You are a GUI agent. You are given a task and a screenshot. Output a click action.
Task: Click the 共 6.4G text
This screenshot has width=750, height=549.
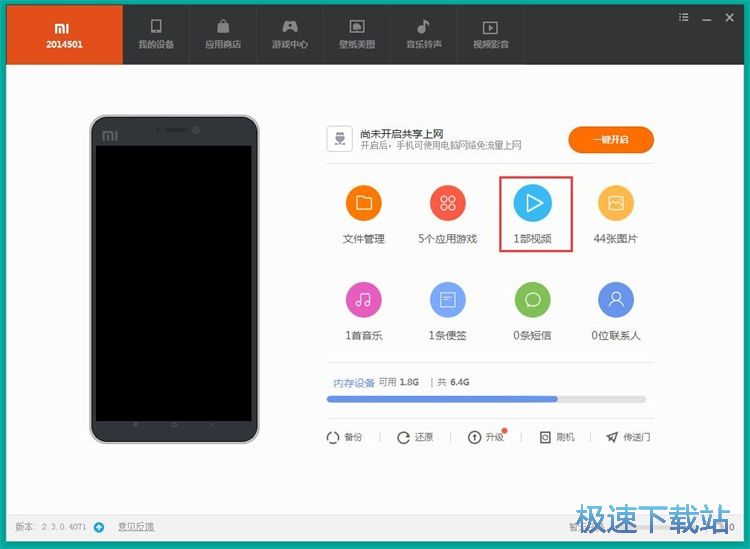click(453, 382)
